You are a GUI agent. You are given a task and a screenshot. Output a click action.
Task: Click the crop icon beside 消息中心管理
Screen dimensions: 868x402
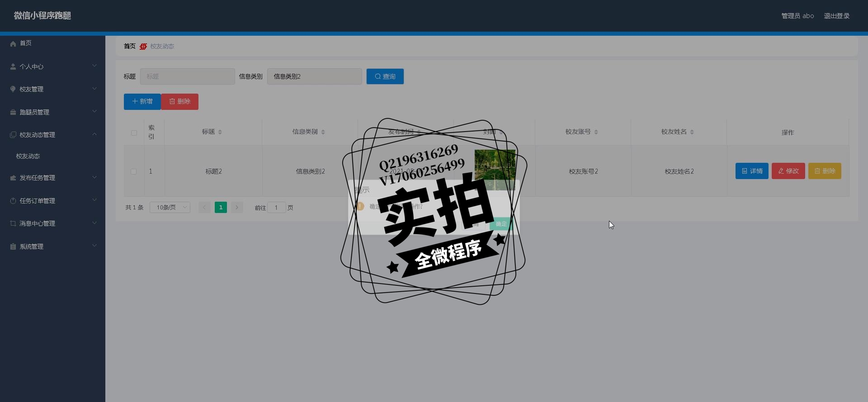pos(13,223)
